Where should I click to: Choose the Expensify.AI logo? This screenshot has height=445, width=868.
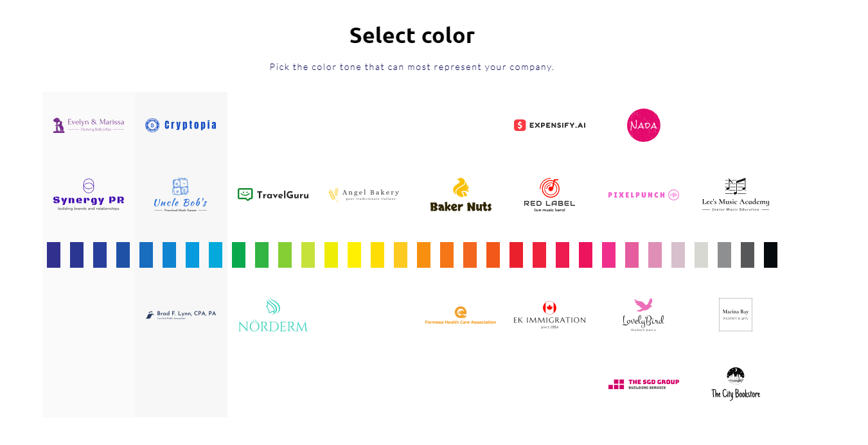click(550, 125)
